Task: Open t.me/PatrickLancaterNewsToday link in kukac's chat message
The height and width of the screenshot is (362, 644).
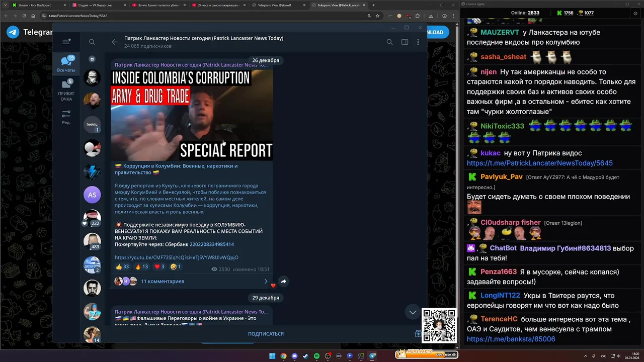Action: (540, 163)
